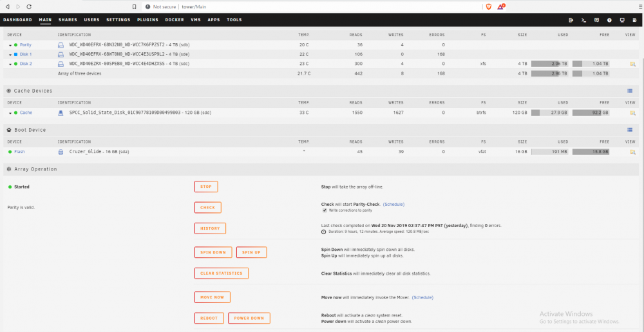Open the Docker tab

[x=175, y=20]
